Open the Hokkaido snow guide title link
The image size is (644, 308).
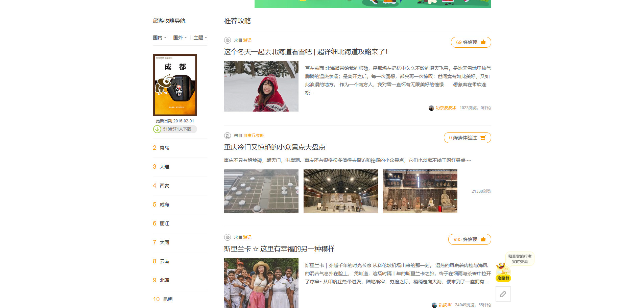click(x=306, y=52)
